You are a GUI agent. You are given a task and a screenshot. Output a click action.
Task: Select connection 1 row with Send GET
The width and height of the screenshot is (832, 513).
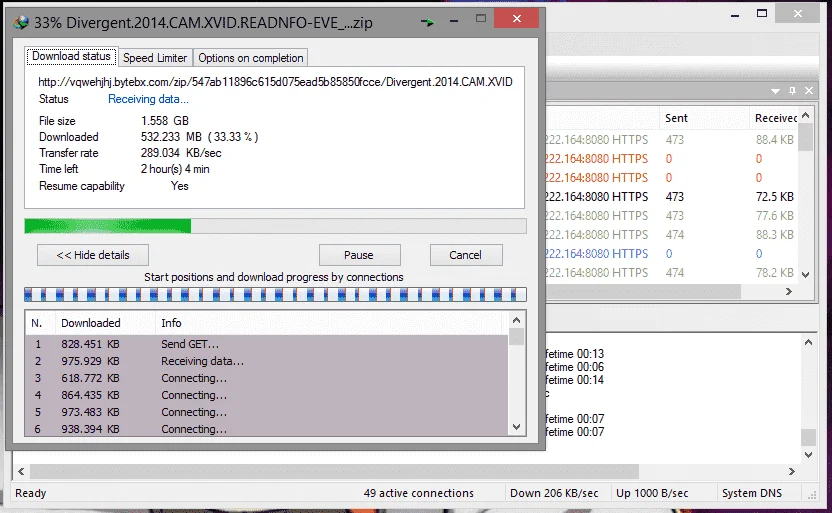[x=267, y=344]
